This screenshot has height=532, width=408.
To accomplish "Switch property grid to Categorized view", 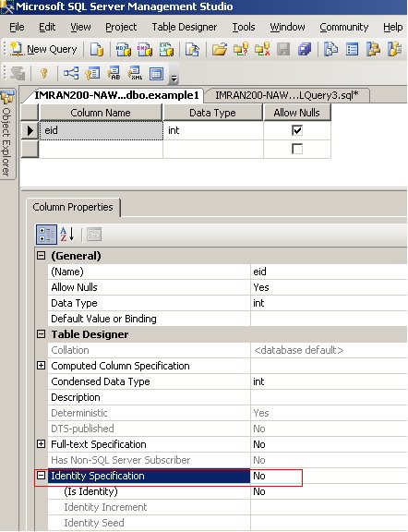I will point(46,235).
